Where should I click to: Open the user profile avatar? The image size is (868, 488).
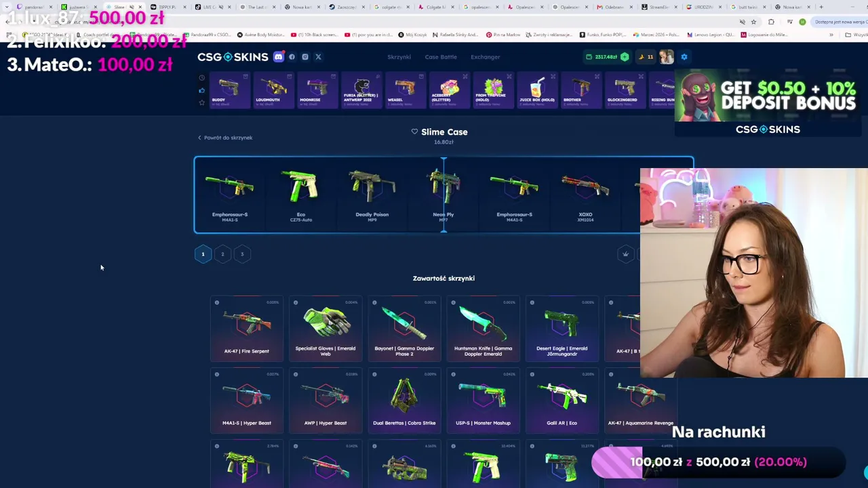pos(667,57)
